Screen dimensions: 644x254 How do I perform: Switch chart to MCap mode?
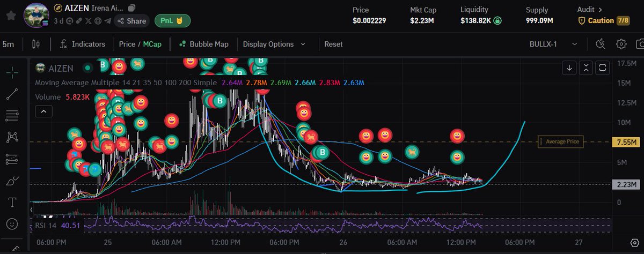pyautogui.click(x=151, y=44)
